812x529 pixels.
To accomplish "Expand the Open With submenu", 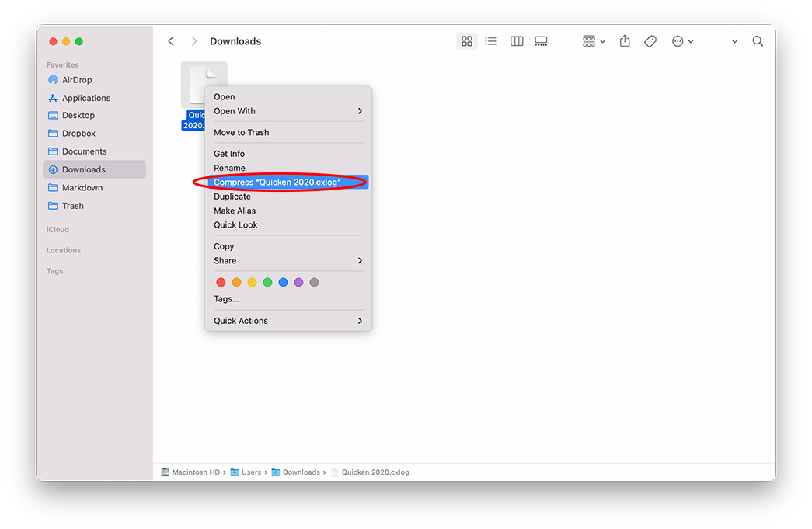I will pos(288,111).
